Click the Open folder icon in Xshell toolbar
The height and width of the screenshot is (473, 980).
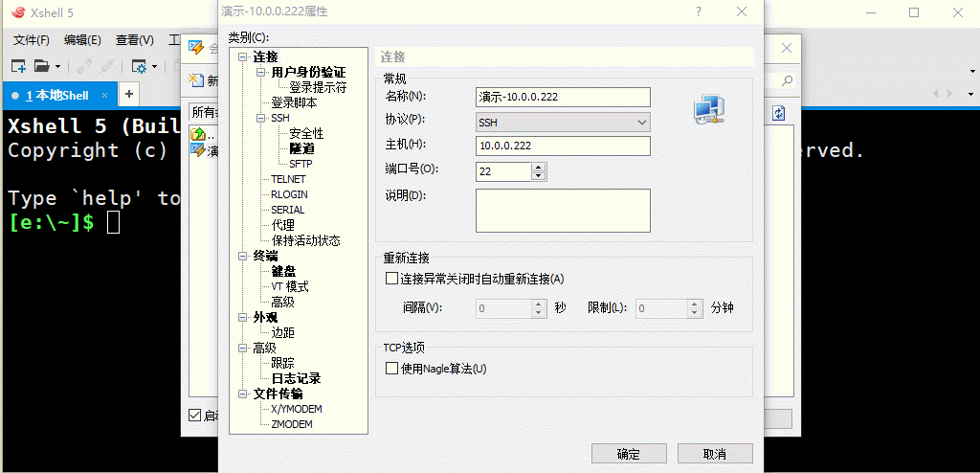click(x=41, y=66)
